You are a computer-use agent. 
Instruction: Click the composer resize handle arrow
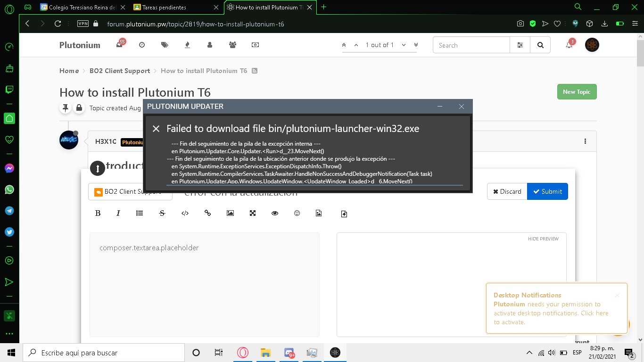[x=97, y=168]
